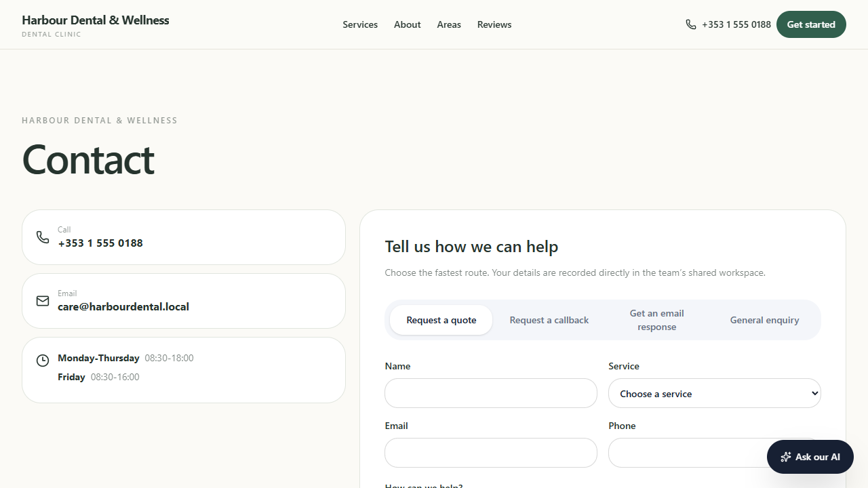Click the Friday opening hours text

coord(98,377)
